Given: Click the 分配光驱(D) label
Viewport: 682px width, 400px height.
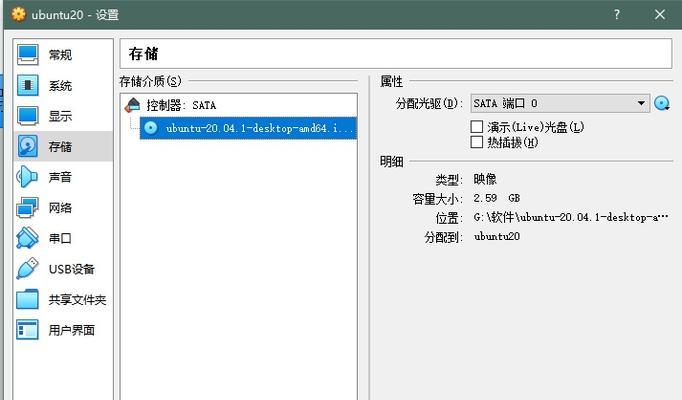Looking at the screenshot, I should pyautogui.click(x=429, y=103).
